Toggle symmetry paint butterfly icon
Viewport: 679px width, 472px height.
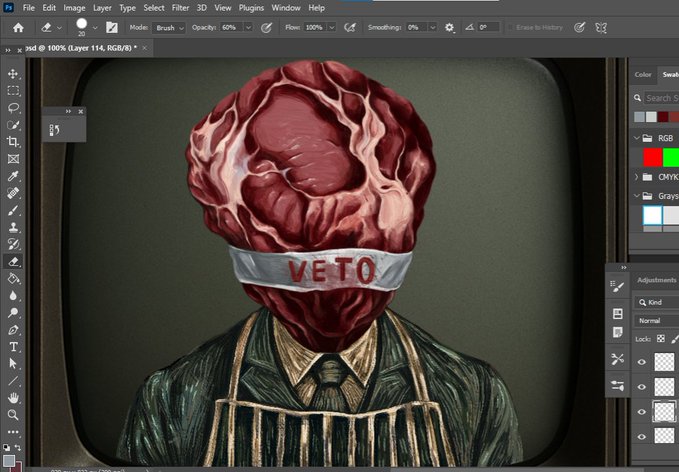click(601, 28)
